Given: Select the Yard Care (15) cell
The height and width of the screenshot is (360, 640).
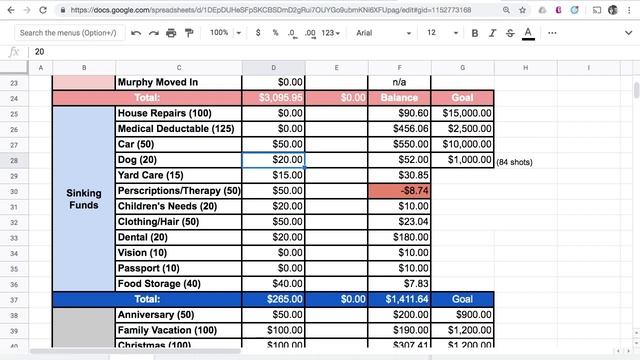Looking at the screenshot, I should (x=178, y=175).
